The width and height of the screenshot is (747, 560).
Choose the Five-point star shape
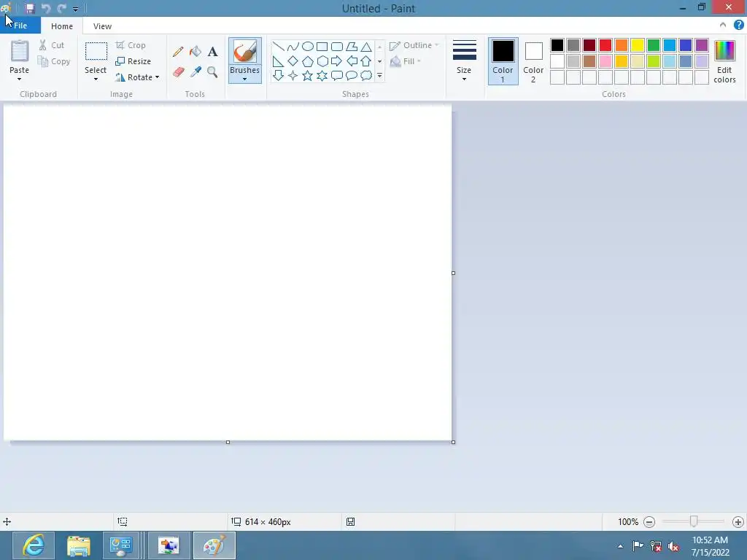tap(308, 75)
